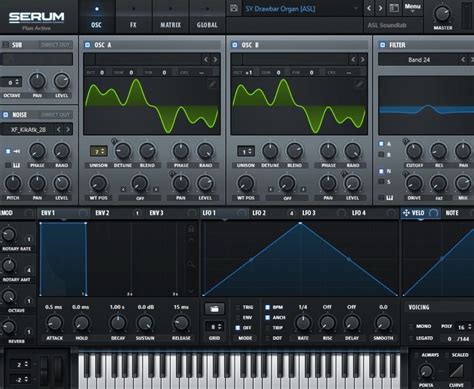
Task: Click the LFO rate knob
Action: click(x=303, y=323)
